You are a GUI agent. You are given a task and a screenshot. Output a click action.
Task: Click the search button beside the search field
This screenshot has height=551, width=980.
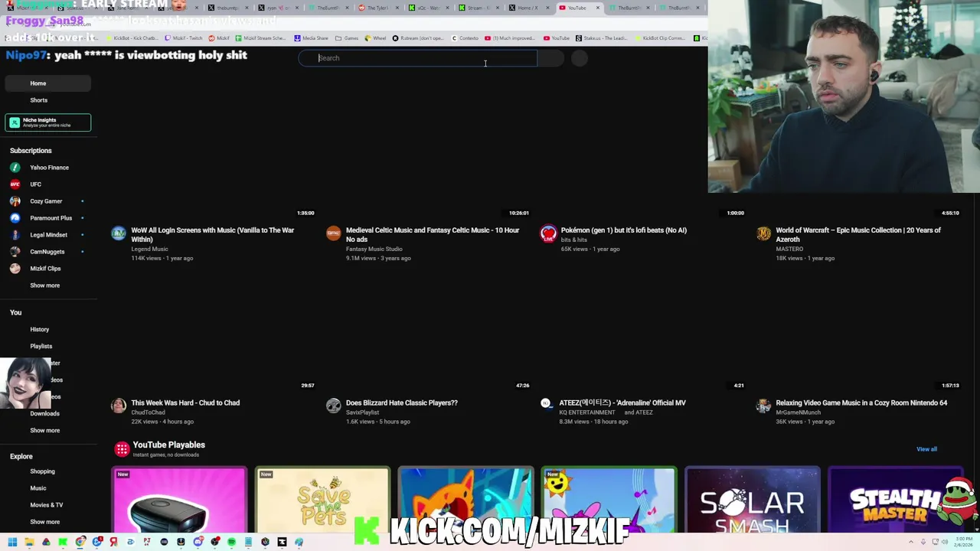[550, 58]
